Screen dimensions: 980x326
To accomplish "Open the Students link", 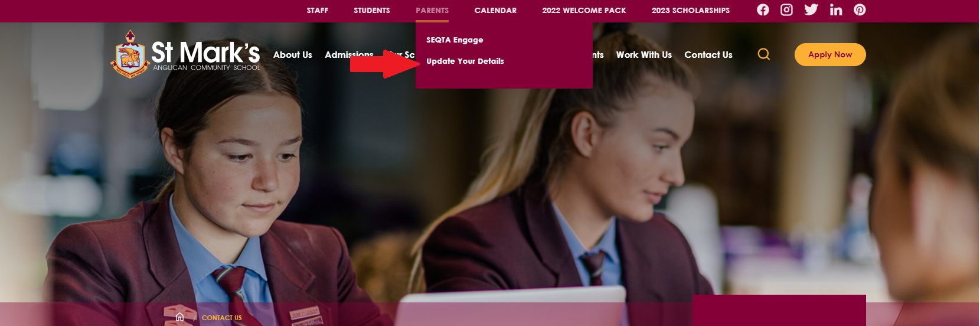I will tap(372, 11).
